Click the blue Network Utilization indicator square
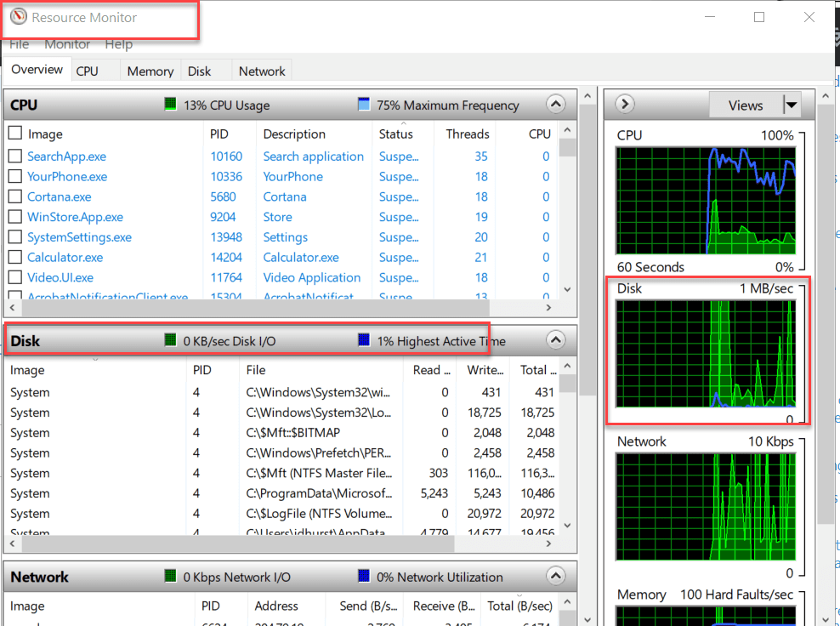 (364, 578)
